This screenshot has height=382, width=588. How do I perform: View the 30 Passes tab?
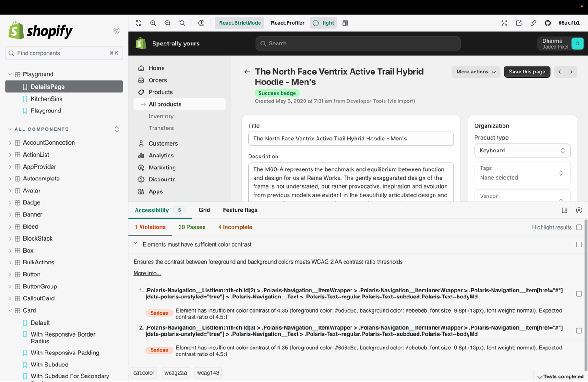[192, 227]
